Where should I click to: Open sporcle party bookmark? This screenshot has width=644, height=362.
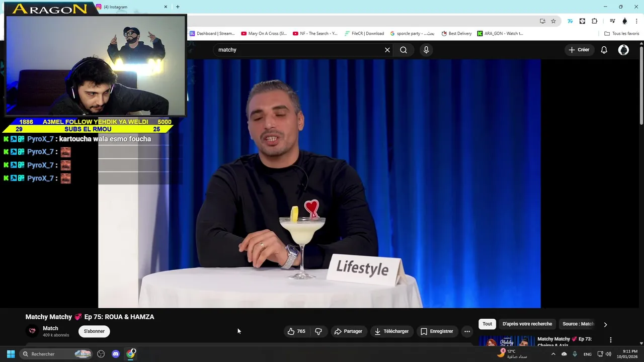(412, 34)
